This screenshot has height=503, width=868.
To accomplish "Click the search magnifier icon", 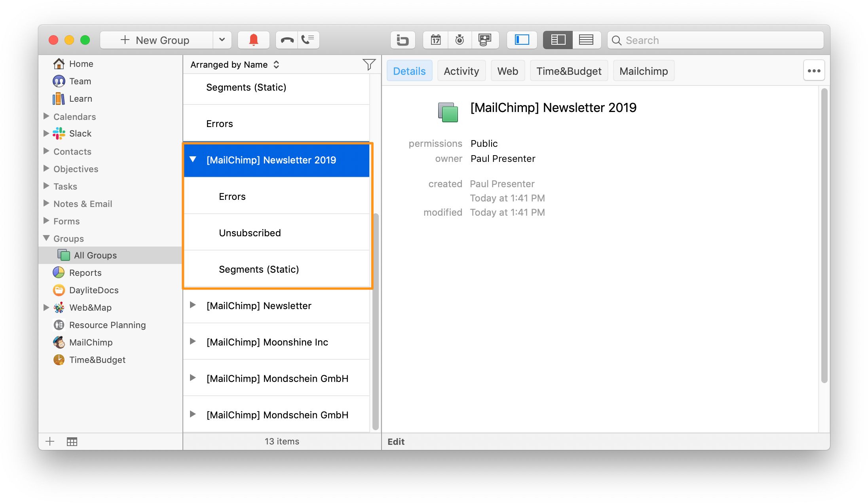I will [616, 40].
